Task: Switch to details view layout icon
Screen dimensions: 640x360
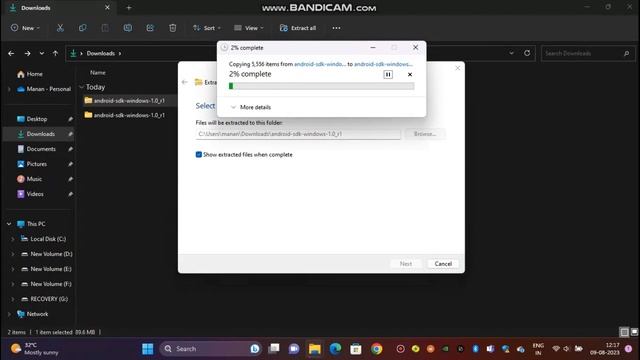Action: point(624,332)
